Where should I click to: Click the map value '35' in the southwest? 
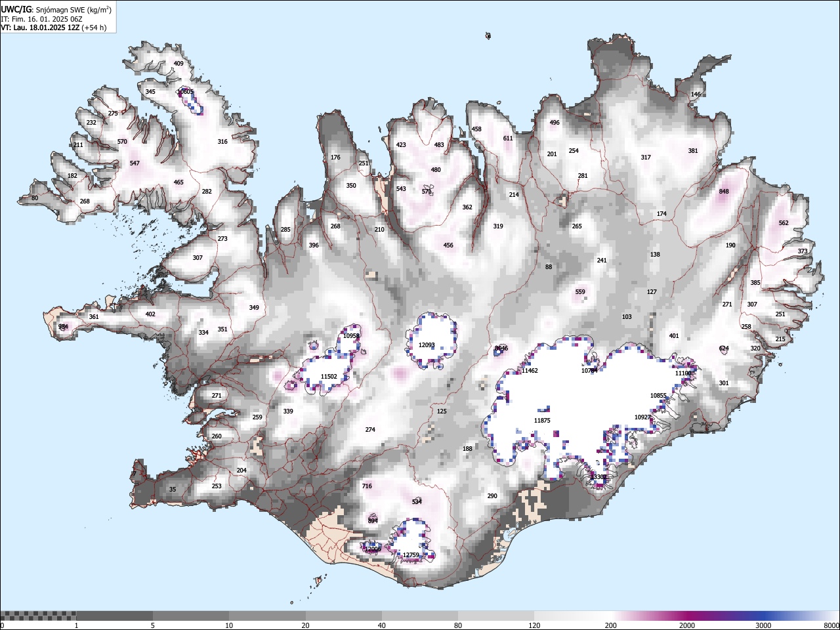click(173, 490)
